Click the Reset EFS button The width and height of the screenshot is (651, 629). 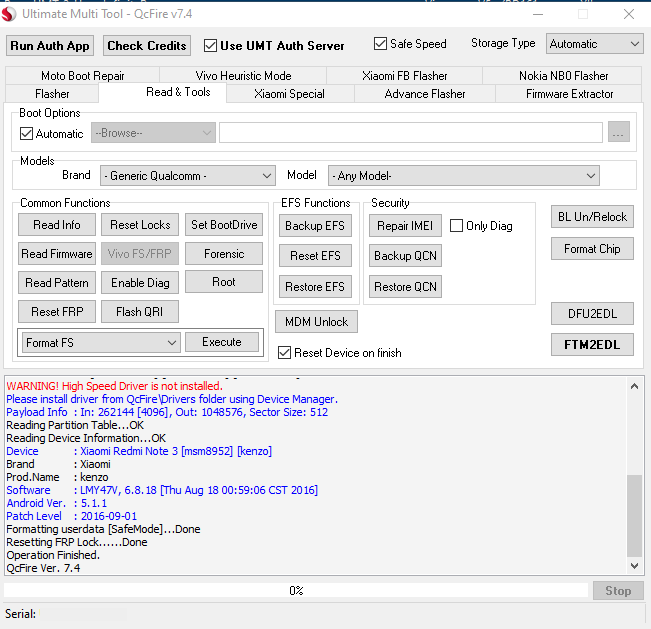(315, 256)
